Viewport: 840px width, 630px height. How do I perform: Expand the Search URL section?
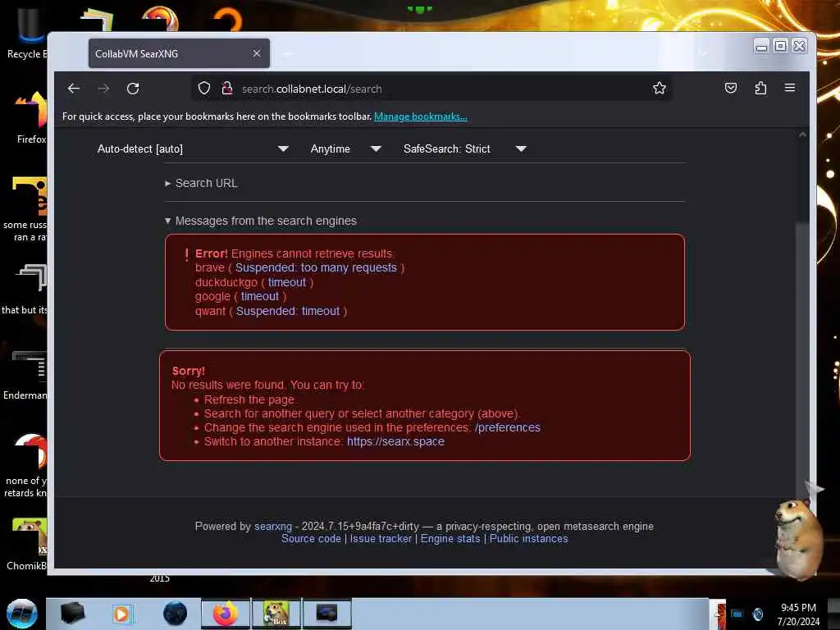click(x=202, y=183)
